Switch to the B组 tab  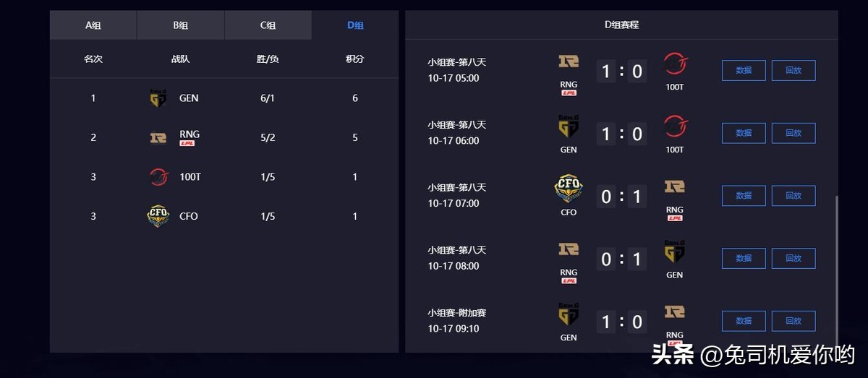[181, 25]
